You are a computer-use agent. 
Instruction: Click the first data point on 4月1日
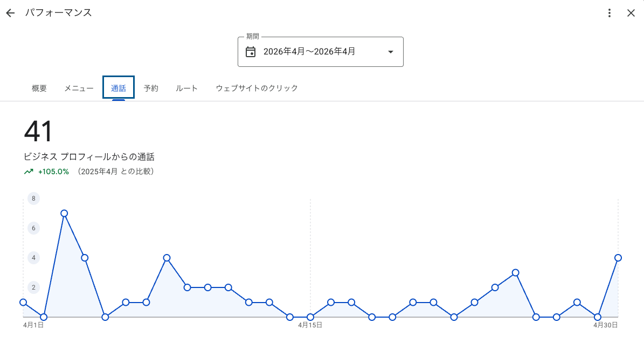23,303
